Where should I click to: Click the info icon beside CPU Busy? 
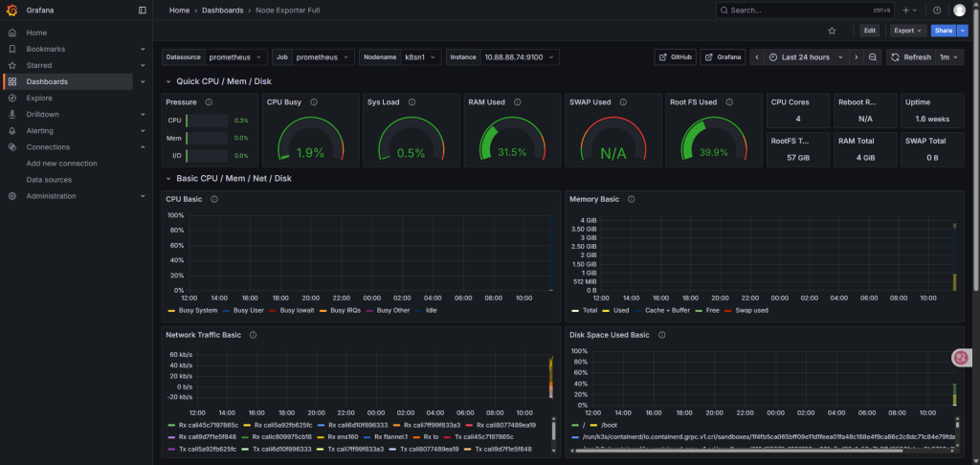[x=313, y=102]
